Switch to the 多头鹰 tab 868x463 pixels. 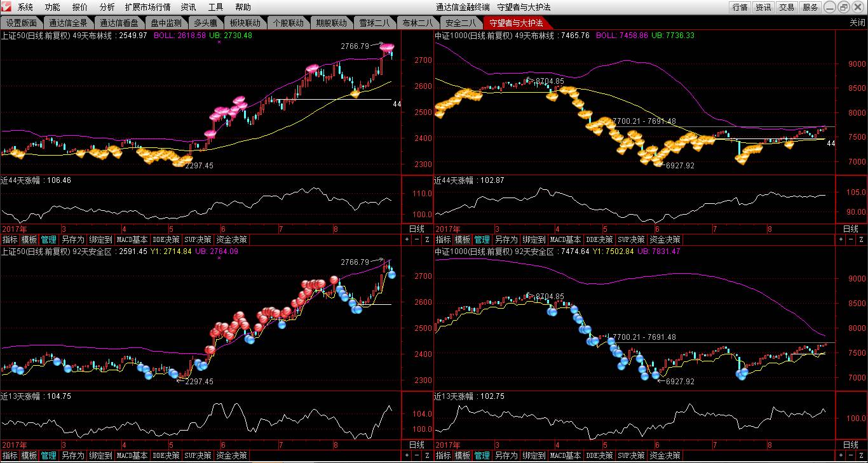[205, 22]
